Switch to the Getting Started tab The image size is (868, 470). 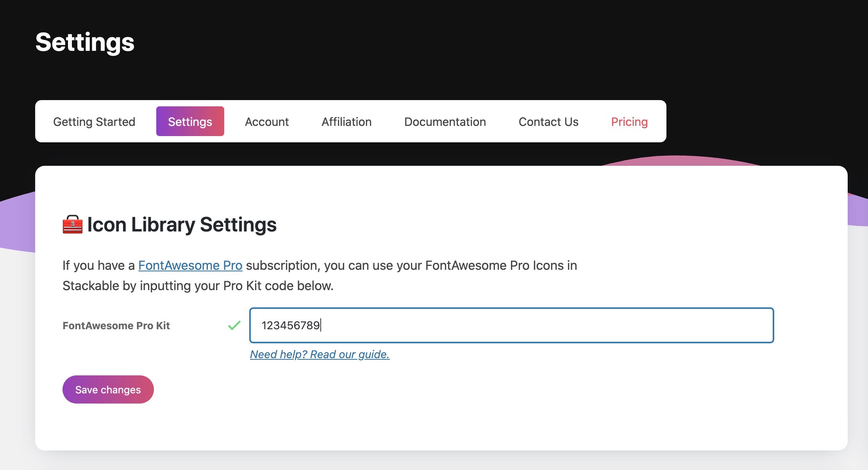point(94,121)
